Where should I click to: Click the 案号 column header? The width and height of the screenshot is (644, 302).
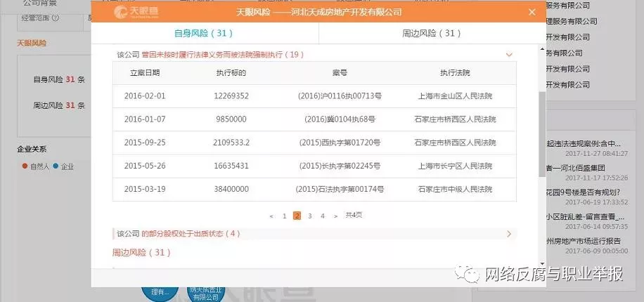pos(340,73)
